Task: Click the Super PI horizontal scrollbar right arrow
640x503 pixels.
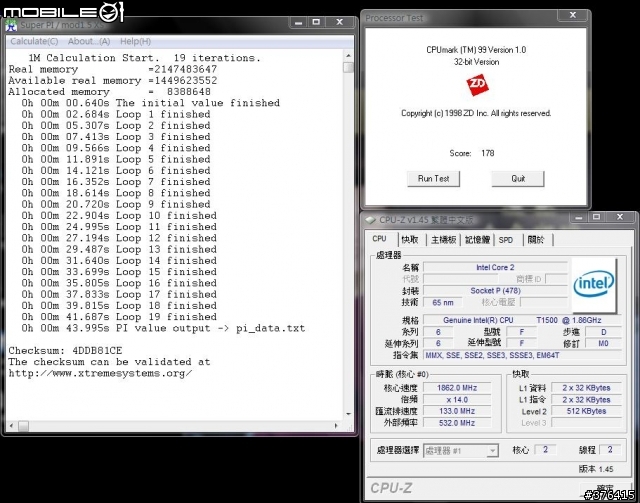Action: pos(336,426)
